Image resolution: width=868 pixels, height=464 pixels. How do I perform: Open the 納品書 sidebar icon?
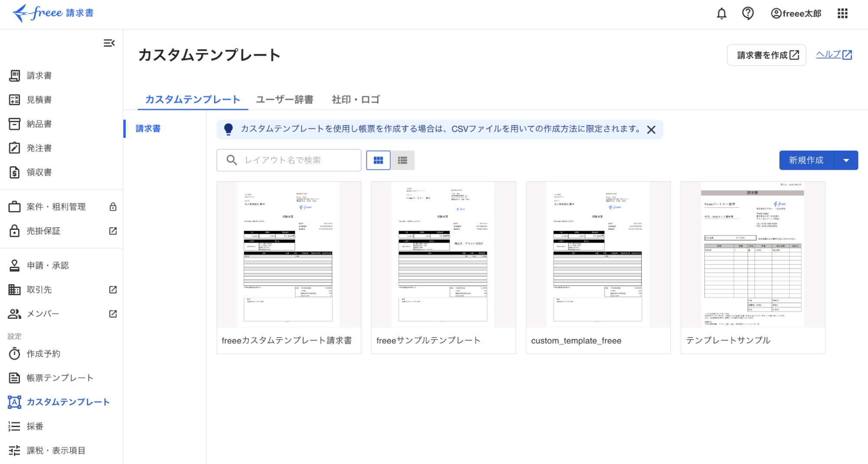(14, 124)
